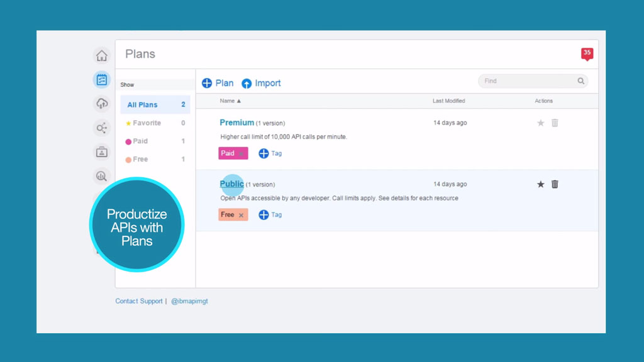Image resolution: width=644 pixels, height=362 pixels.
Task: Click the Contact Support link
Action: point(139,301)
